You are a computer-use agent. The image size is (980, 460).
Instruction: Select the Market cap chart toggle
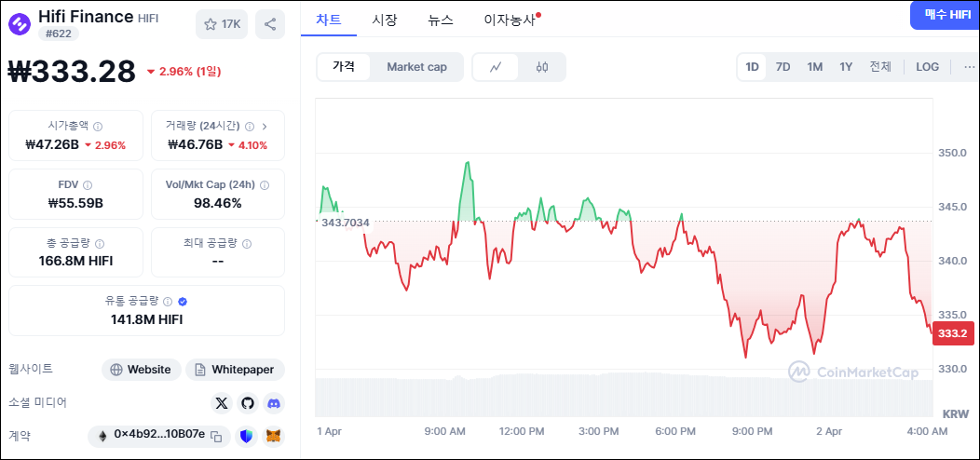tap(417, 67)
